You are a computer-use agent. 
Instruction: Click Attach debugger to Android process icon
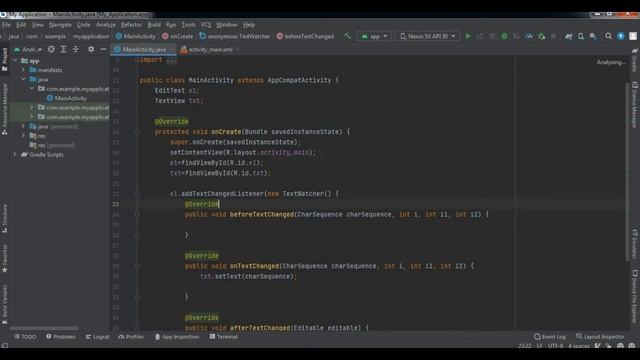pyautogui.click(x=542, y=36)
